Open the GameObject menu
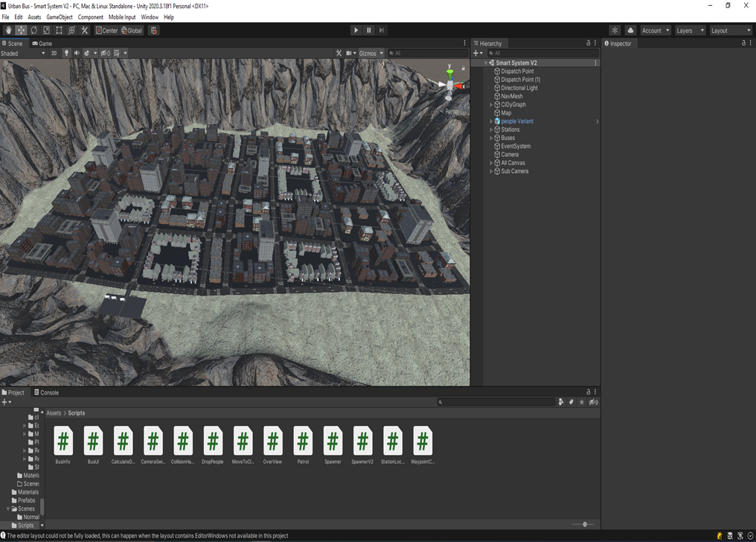The height and width of the screenshot is (542, 756). 59,16
